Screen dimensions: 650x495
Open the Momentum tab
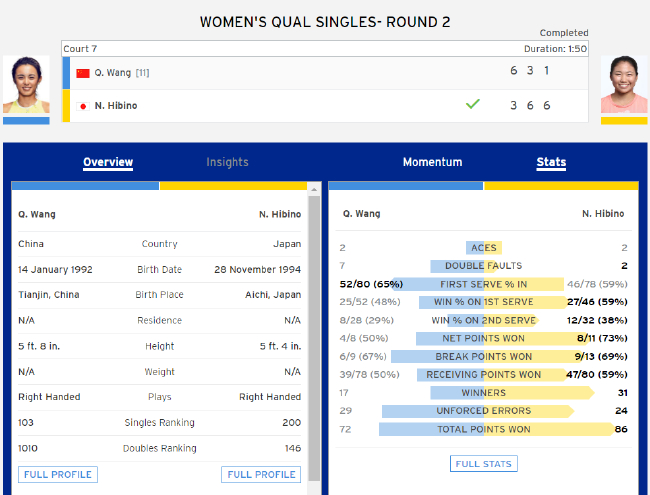point(432,162)
